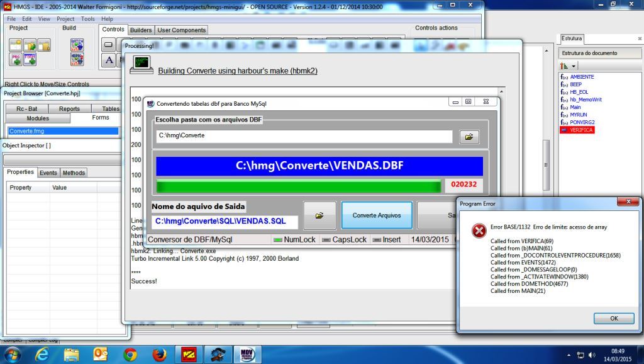The width and height of the screenshot is (644, 364).
Task: Click the add PRG module icon
Action: (15, 59)
